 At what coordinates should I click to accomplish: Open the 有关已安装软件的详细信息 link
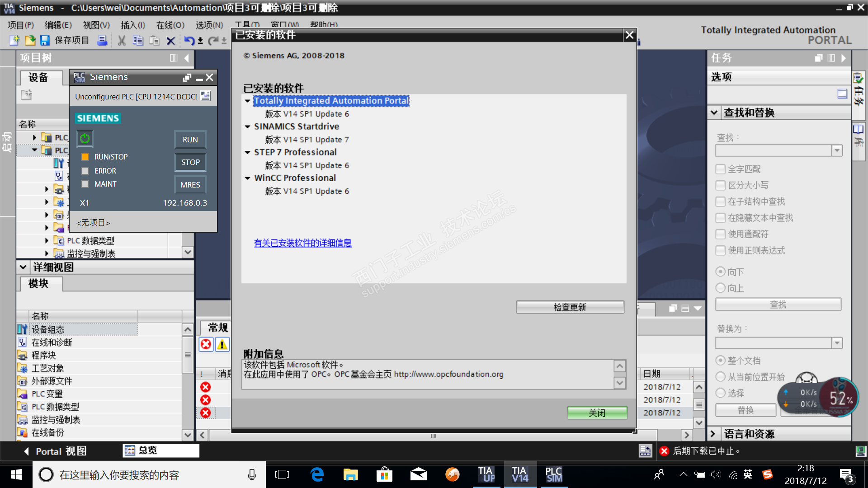(x=302, y=243)
